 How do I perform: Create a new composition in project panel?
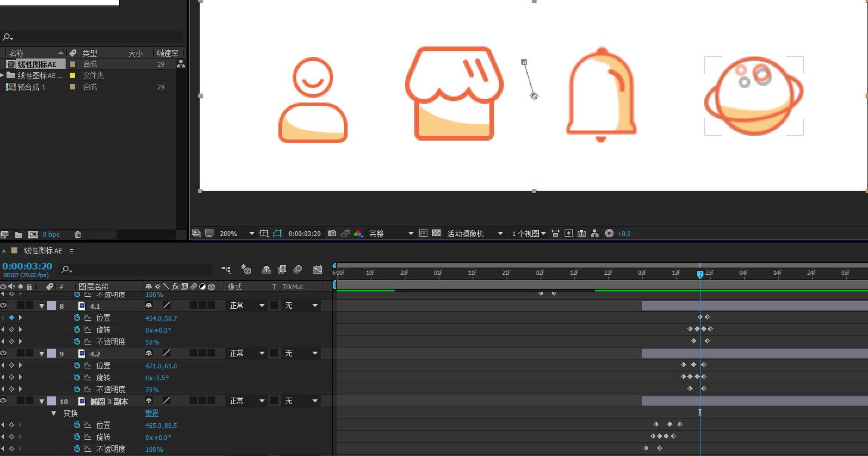(x=33, y=235)
